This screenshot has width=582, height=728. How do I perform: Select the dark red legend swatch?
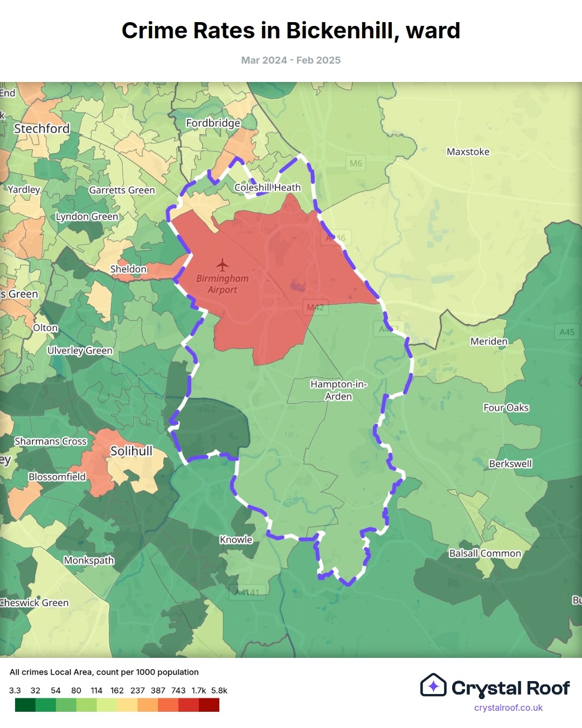[x=209, y=705]
